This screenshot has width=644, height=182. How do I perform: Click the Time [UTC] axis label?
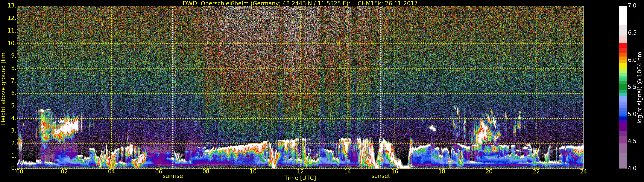pyautogui.click(x=300, y=178)
